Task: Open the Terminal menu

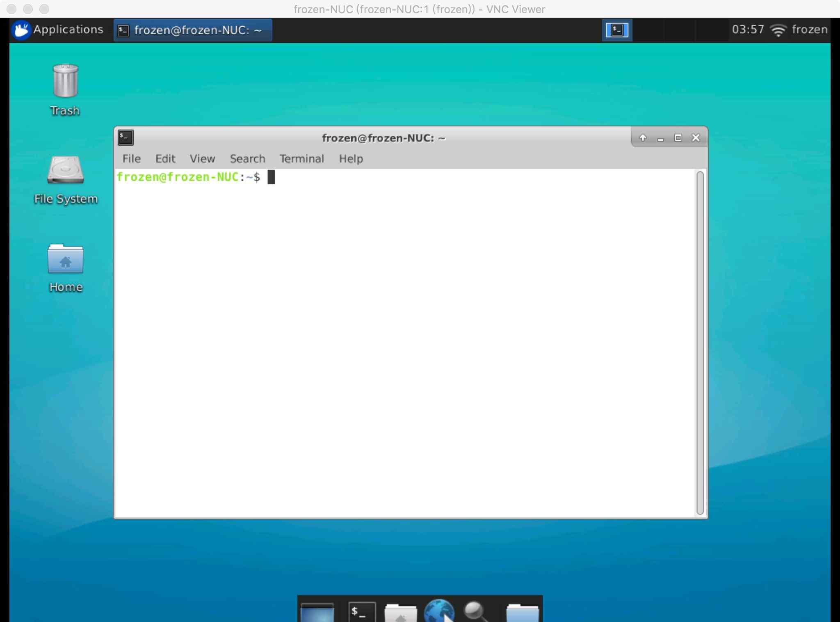Action: (301, 159)
